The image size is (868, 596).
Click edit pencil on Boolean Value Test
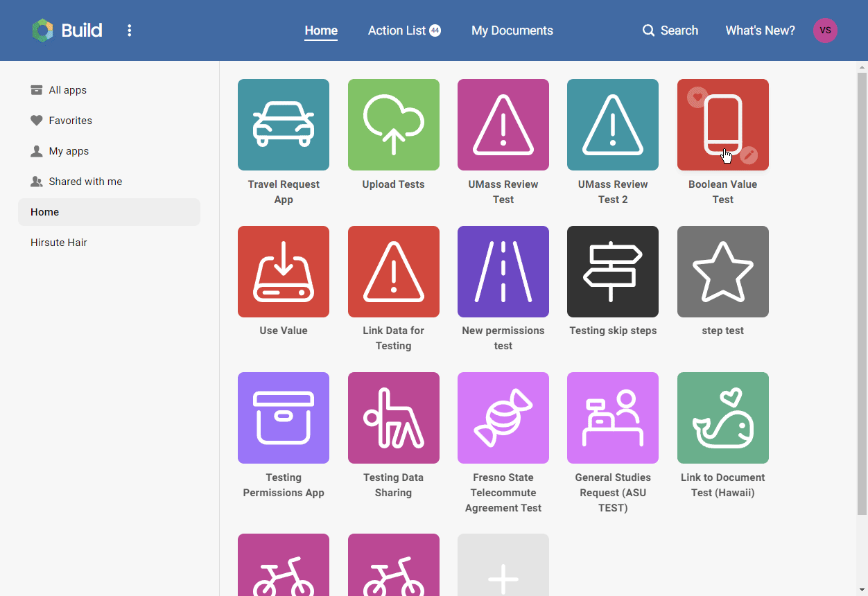click(x=748, y=155)
